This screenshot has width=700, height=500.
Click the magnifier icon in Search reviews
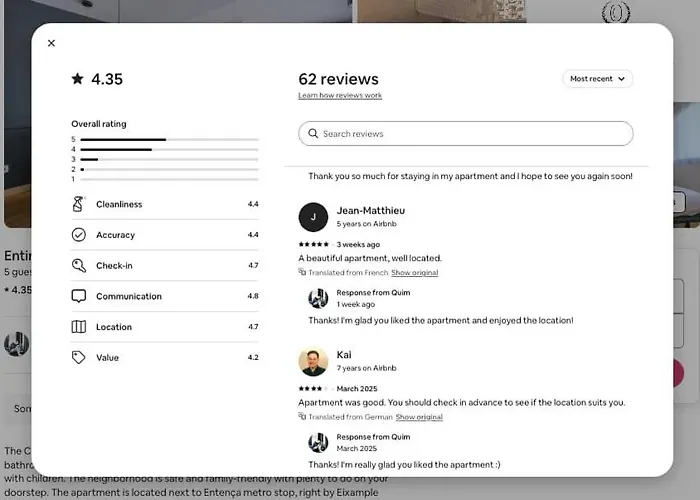coord(313,133)
